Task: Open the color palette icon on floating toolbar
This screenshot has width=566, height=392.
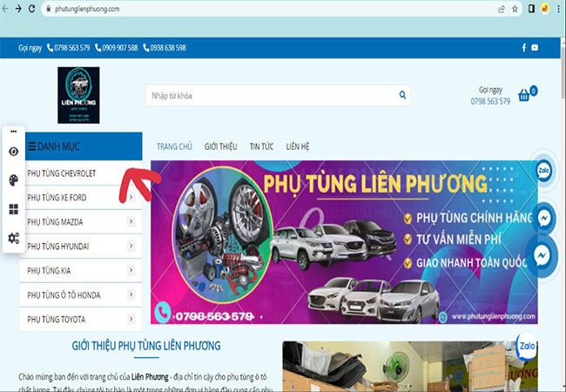Action: pyautogui.click(x=14, y=180)
